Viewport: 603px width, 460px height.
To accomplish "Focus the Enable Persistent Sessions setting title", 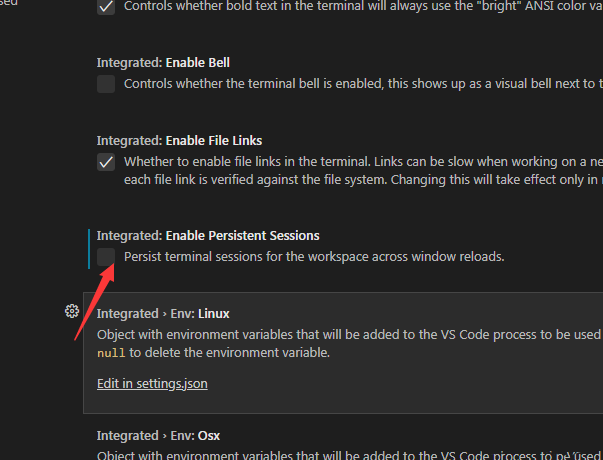I will tap(208, 235).
